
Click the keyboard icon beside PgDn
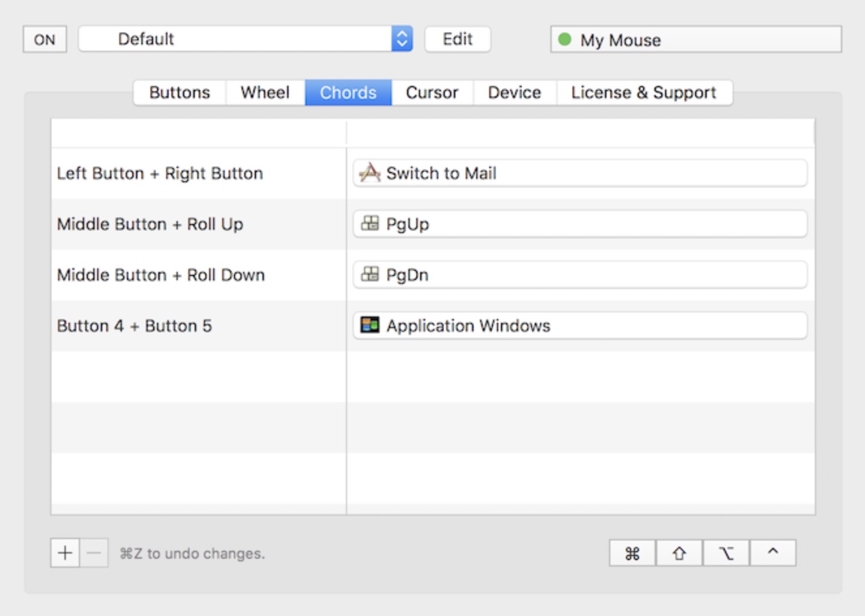370,274
